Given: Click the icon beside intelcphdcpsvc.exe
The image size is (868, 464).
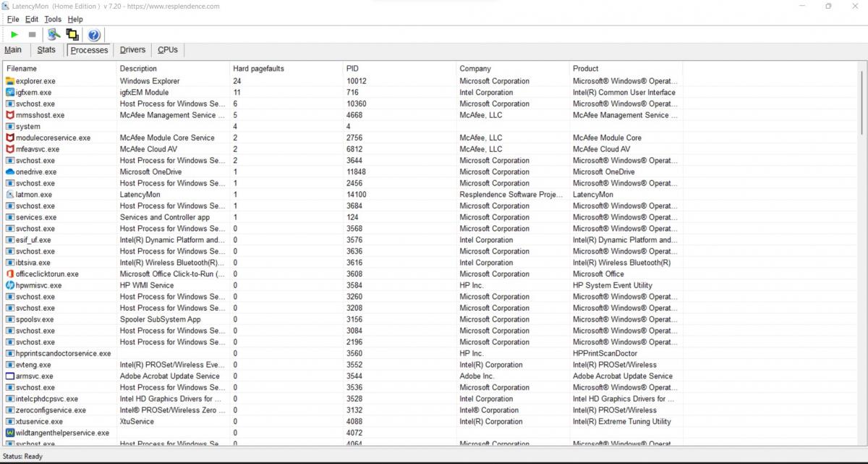Looking at the screenshot, I should pos(10,399).
